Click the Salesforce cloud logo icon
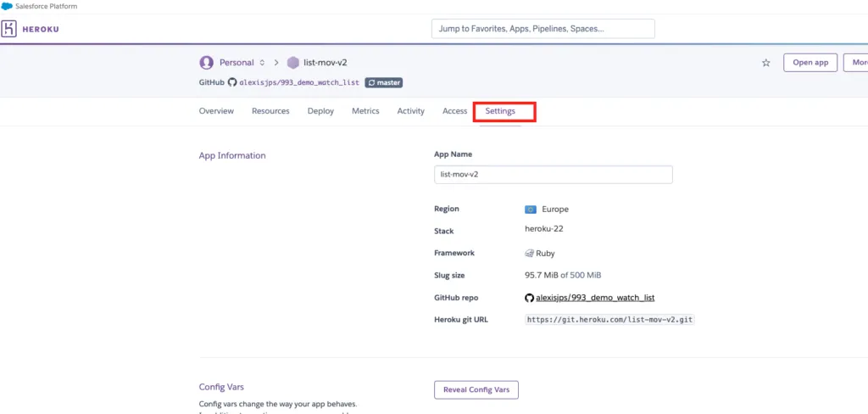The image size is (868, 414). [x=7, y=6]
